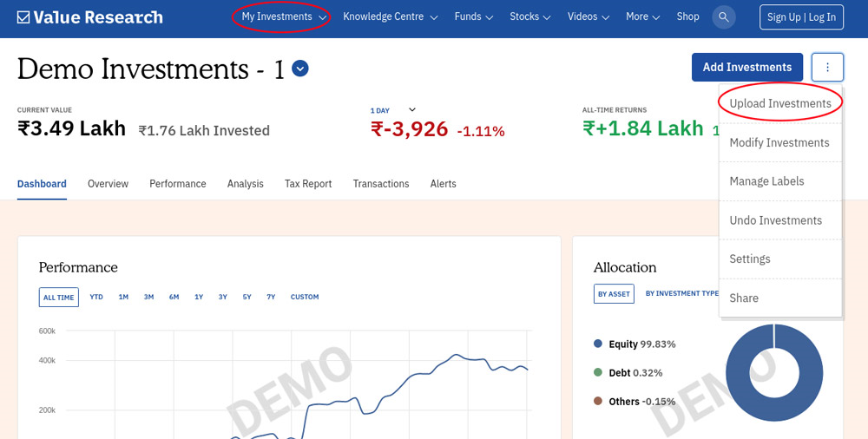Click the blue Equity legend dot
The image size is (868, 439).
tap(598, 344)
